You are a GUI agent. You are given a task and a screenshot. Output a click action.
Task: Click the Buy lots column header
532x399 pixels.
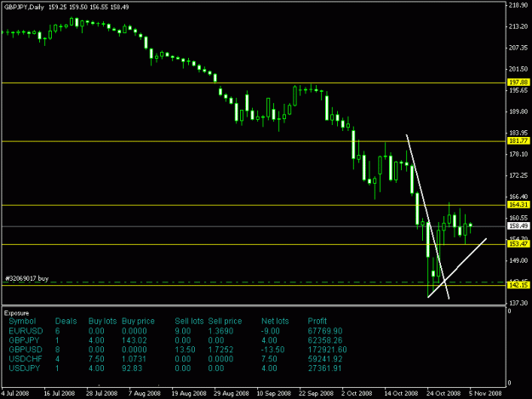[x=102, y=321]
